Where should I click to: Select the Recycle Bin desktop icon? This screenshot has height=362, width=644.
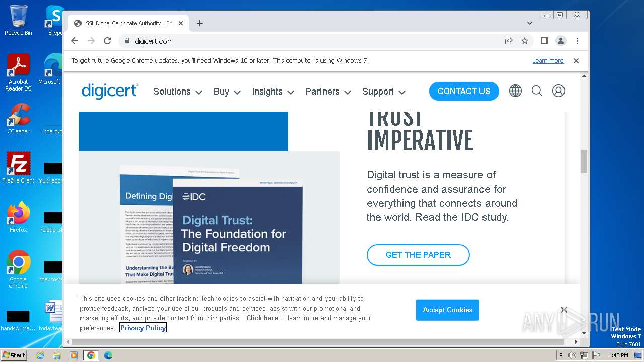pyautogui.click(x=18, y=20)
